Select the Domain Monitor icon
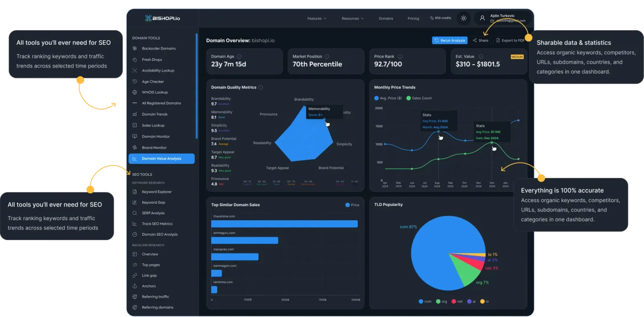 click(135, 137)
